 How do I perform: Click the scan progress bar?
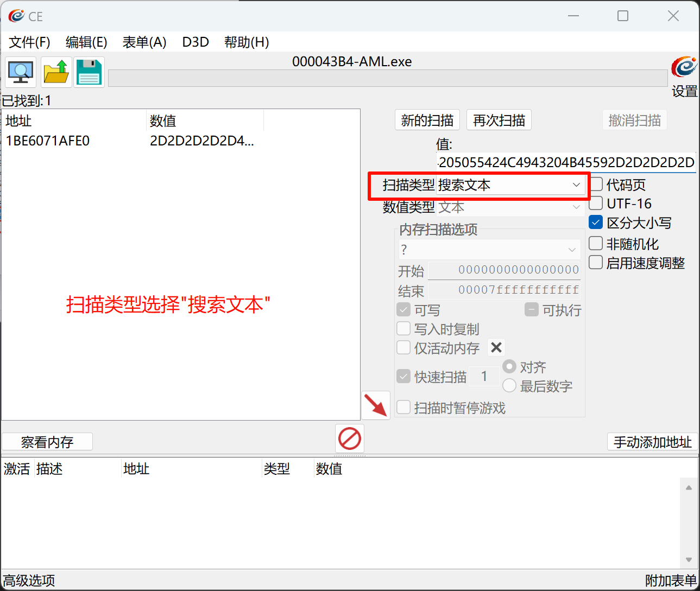click(387, 79)
